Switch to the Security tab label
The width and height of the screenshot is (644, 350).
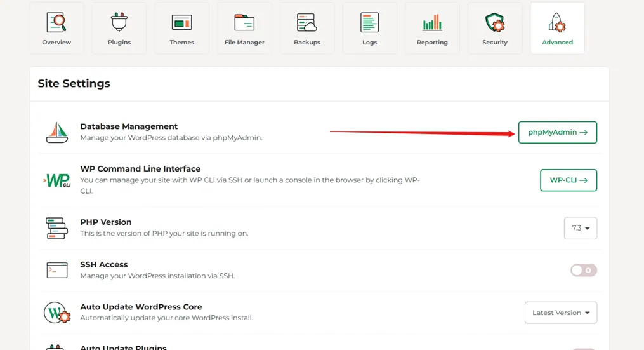point(495,43)
